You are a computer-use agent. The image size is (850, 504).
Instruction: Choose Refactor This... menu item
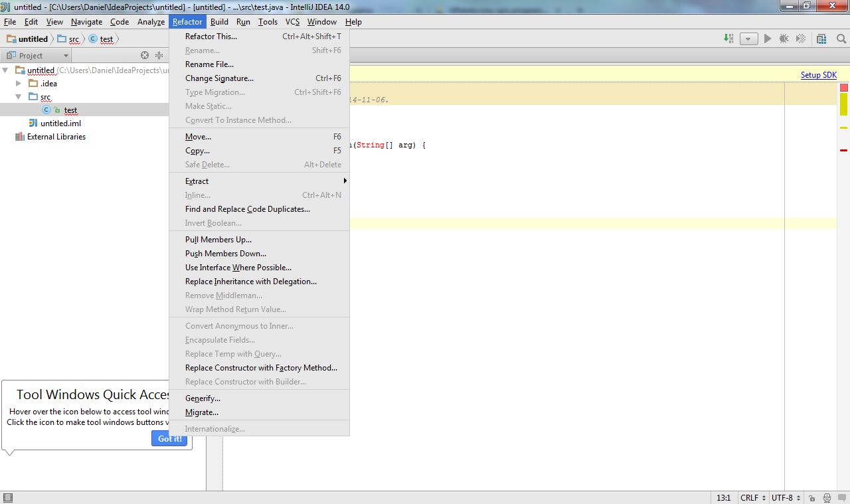(x=260, y=37)
